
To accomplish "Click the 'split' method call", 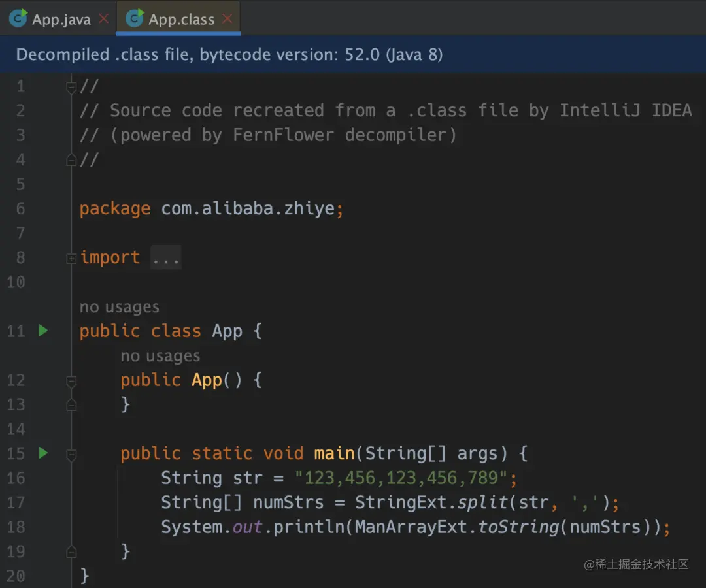I will click(x=482, y=502).
